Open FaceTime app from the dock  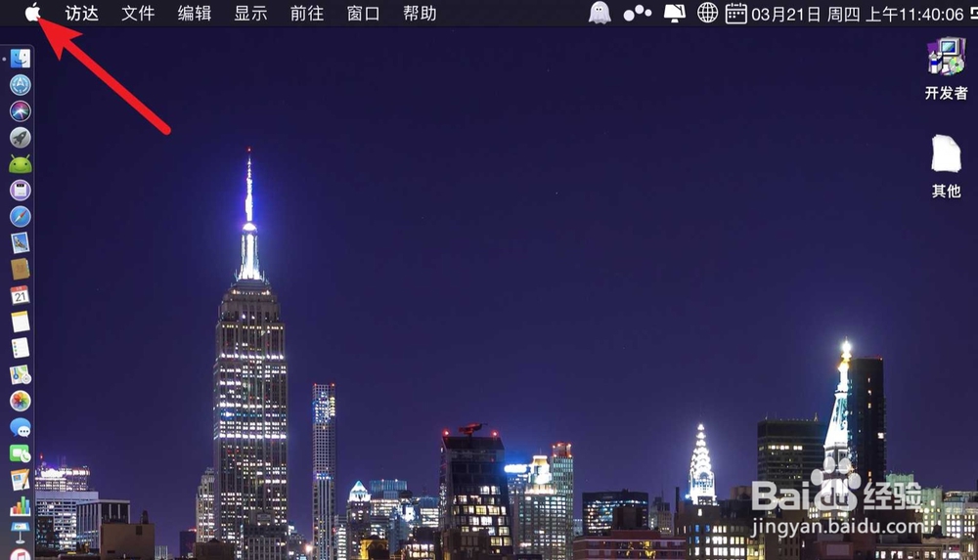[x=21, y=453]
